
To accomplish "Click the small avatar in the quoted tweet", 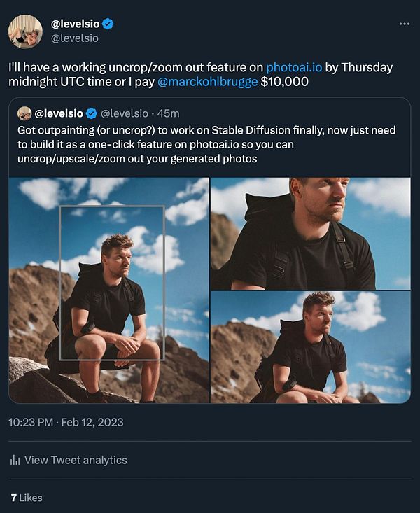I will (24, 113).
